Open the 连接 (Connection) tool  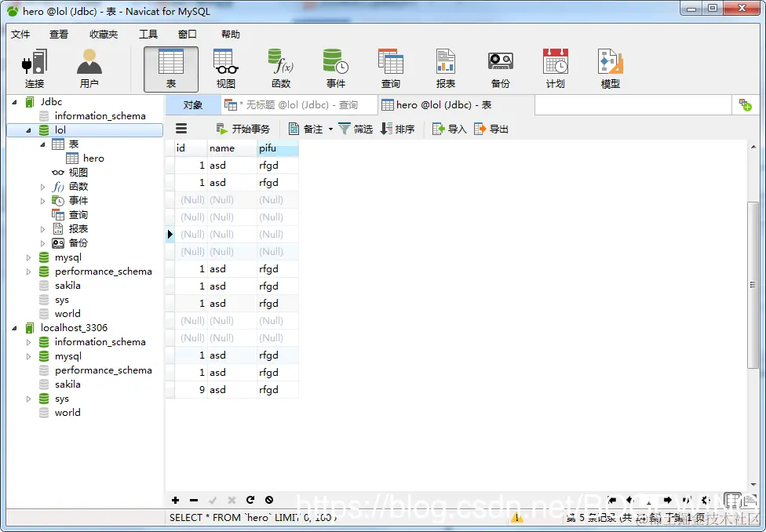click(35, 69)
